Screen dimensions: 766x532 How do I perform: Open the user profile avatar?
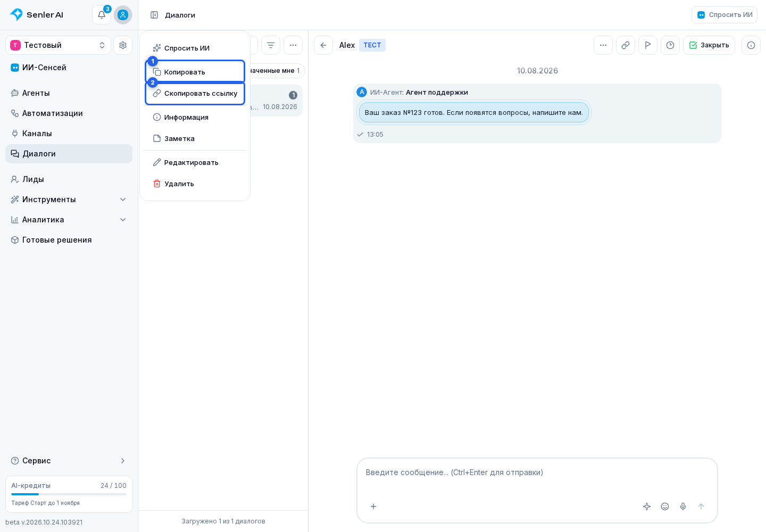coord(123,15)
